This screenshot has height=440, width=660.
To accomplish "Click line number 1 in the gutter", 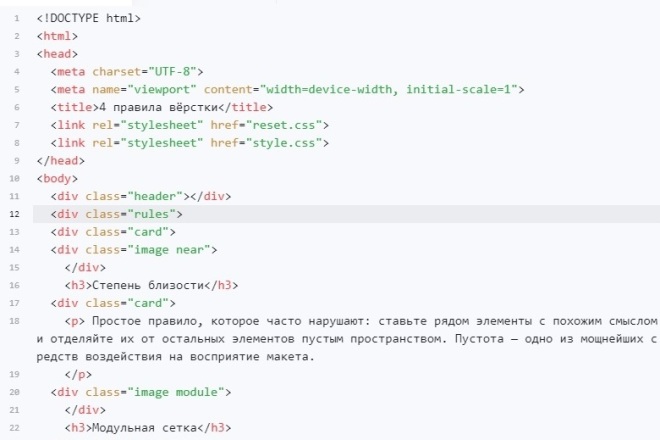I will 16,19.
